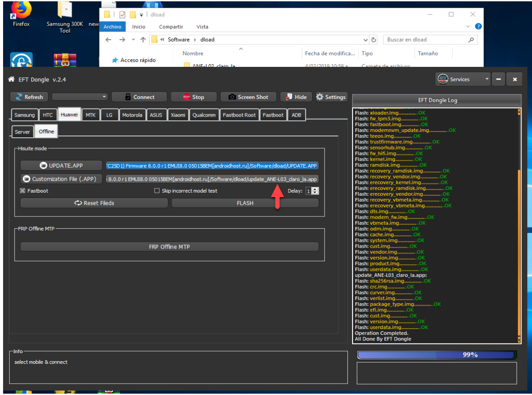The height and width of the screenshot is (395, 532).
Task: Enable Skip incorrect model test
Action: [157, 191]
